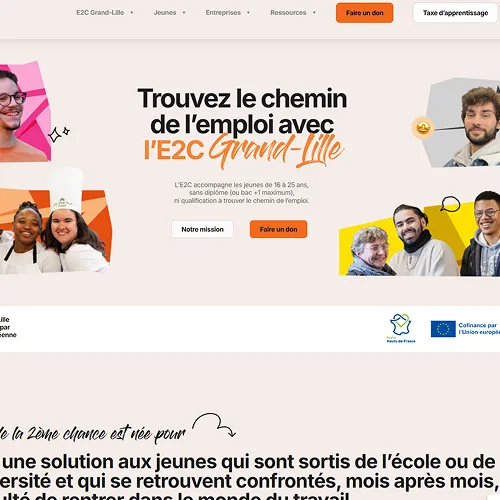Click the dropdown arrow next to Ressources

314,13
